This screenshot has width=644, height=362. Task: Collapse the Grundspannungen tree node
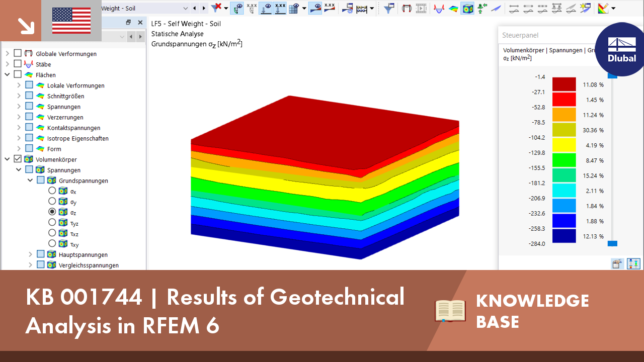(30, 180)
